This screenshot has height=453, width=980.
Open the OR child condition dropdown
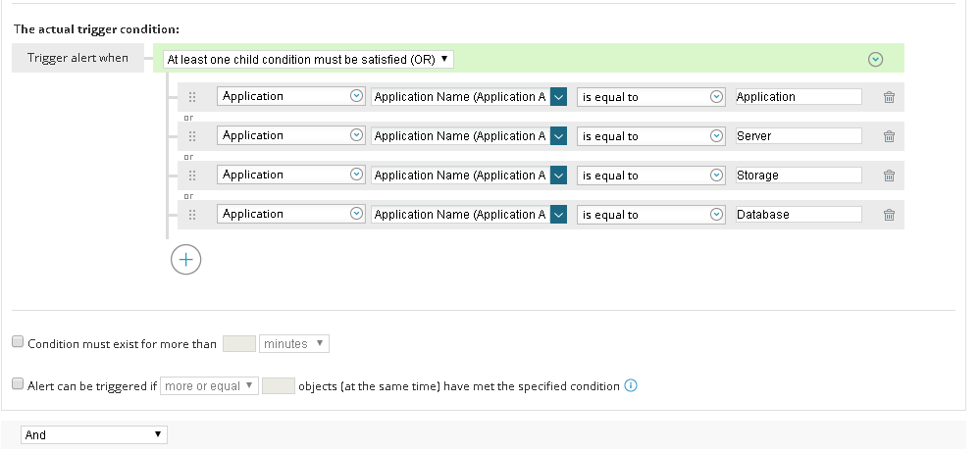point(308,60)
